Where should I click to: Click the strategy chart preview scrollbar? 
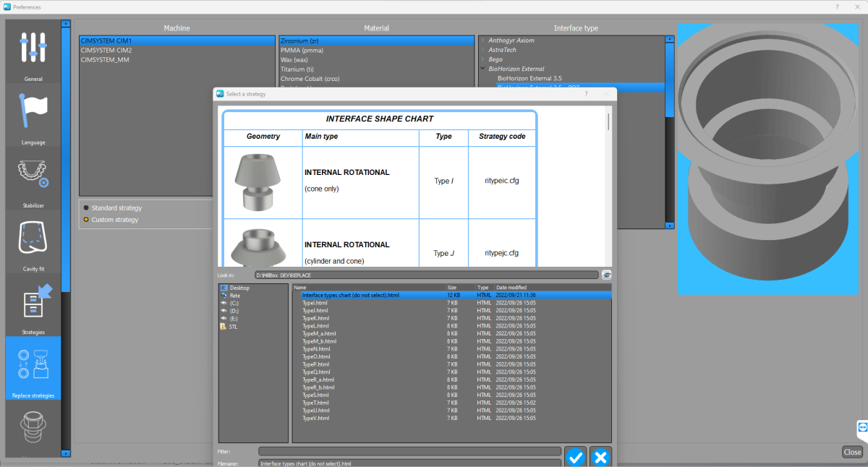(608, 121)
